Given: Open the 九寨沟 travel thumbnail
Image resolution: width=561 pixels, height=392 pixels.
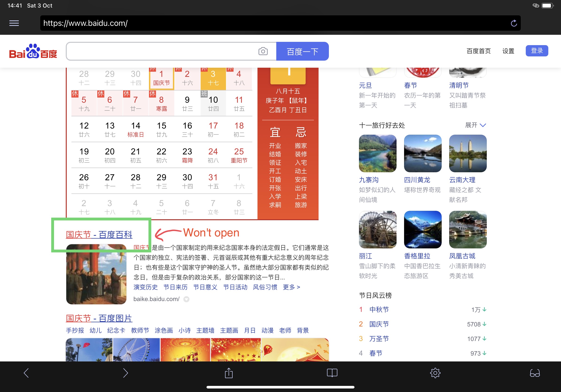Looking at the screenshot, I should (x=378, y=153).
